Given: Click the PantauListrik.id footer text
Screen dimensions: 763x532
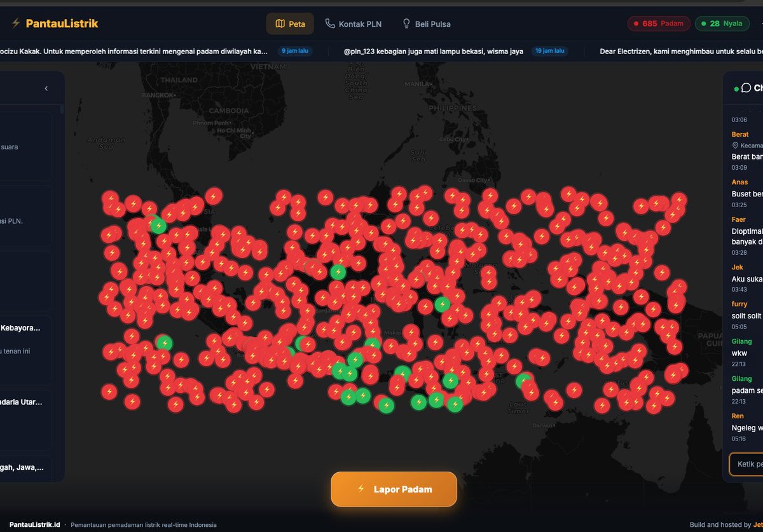Looking at the screenshot, I should [x=34, y=524].
